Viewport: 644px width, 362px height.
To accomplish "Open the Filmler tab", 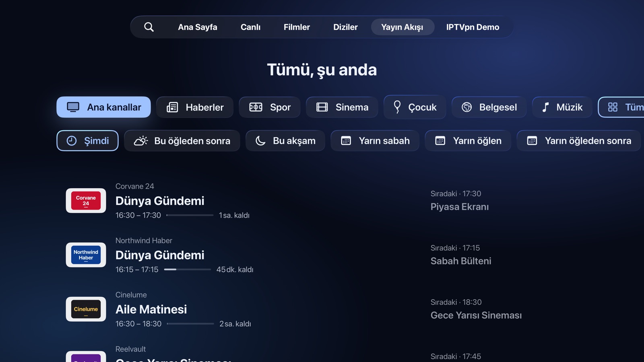I will click(x=297, y=27).
